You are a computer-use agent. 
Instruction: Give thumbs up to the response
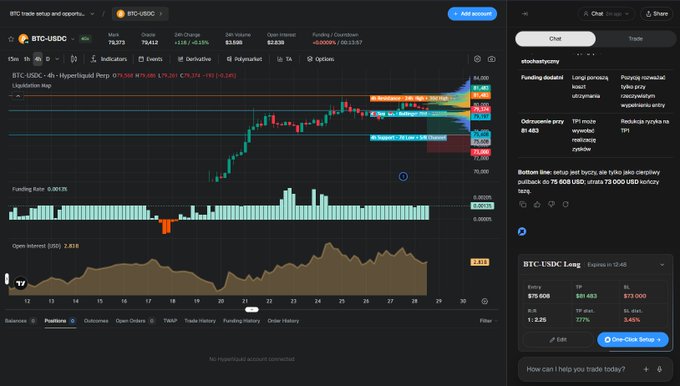tap(537, 204)
